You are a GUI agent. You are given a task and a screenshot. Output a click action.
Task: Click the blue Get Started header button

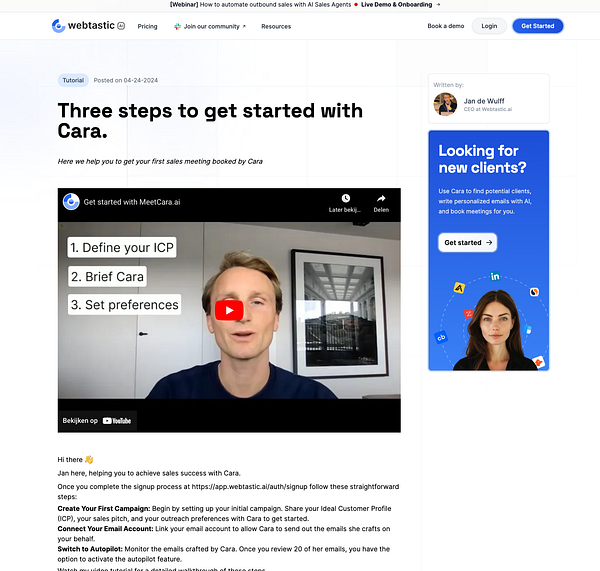(x=538, y=26)
